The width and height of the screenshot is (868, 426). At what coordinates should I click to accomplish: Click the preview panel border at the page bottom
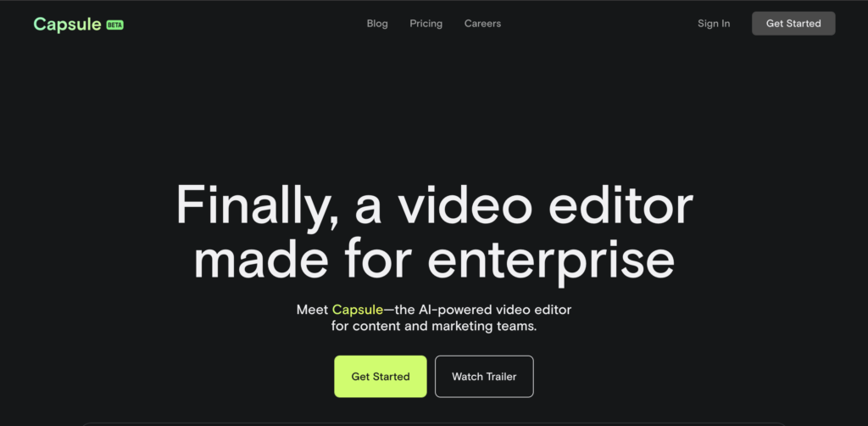(x=434, y=423)
